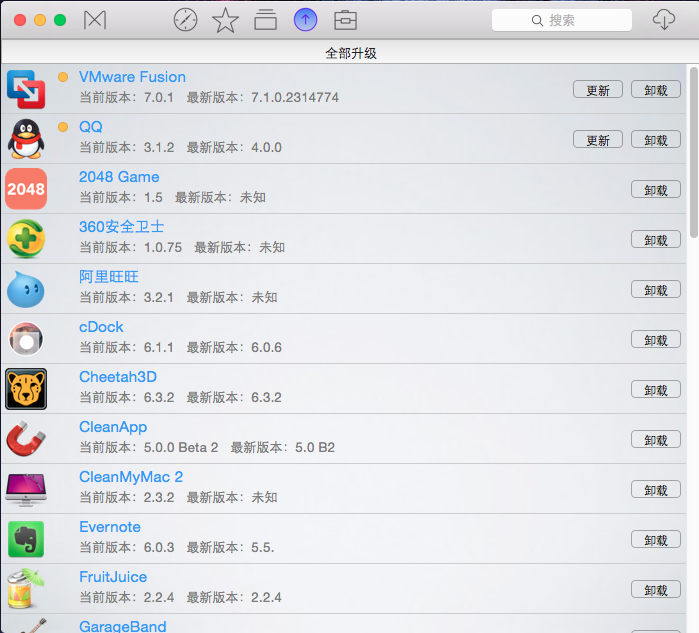The width and height of the screenshot is (699, 633).
Task: Select VMware latest version 7.1.0.2314774 text
Action: [x=295, y=97]
